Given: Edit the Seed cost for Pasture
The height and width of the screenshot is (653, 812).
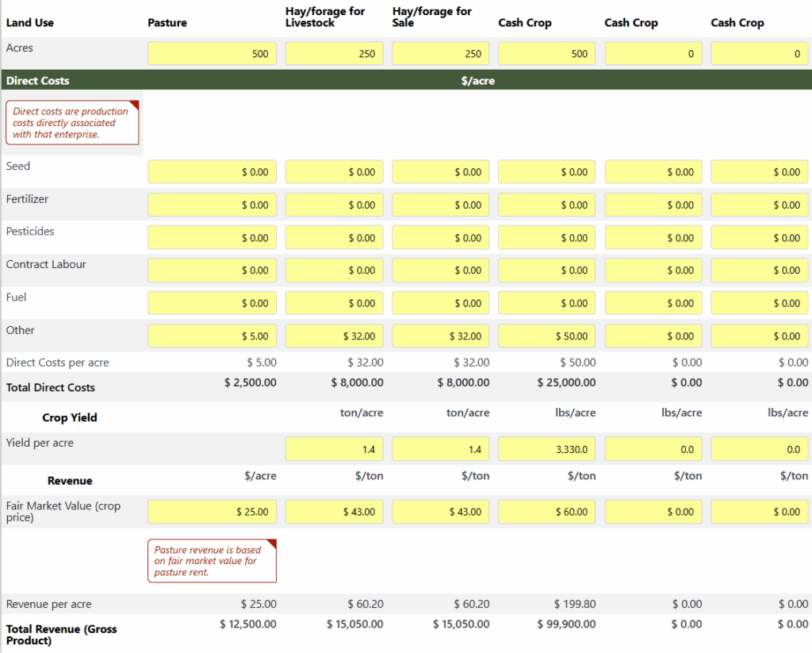Looking at the screenshot, I should (x=212, y=172).
